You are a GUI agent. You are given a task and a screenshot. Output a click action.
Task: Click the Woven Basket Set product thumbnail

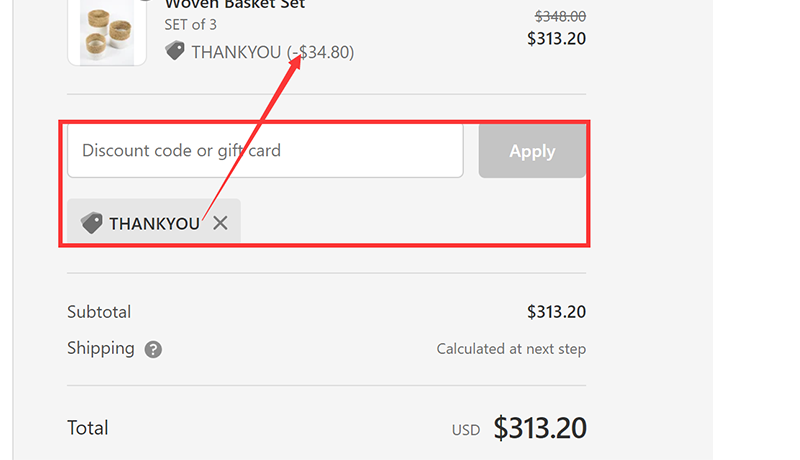point(107,32)
